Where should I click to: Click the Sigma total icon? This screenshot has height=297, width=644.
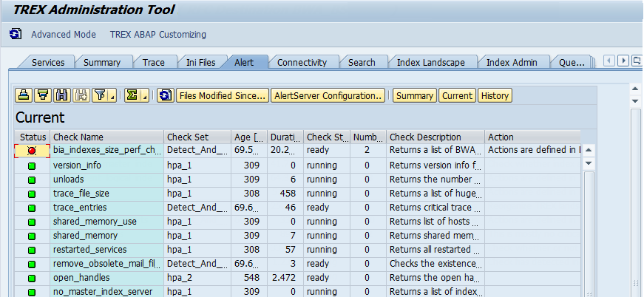click(132, 95)
